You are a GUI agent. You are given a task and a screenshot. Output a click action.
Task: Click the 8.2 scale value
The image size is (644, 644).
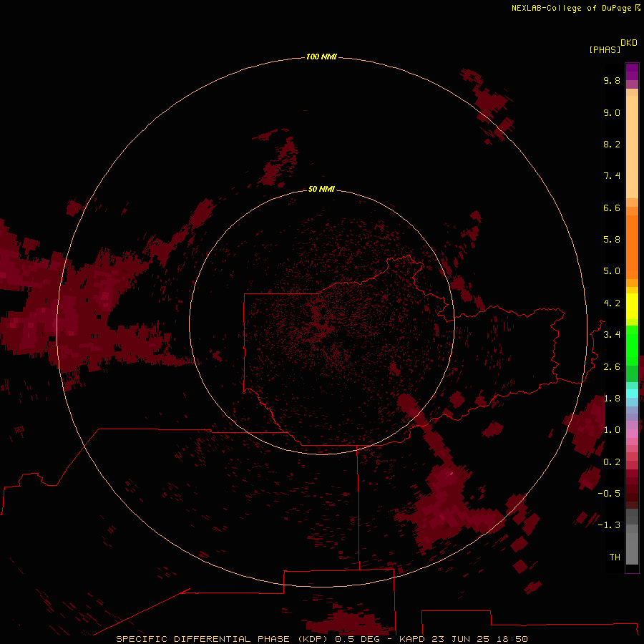click(x=612, y=144)
